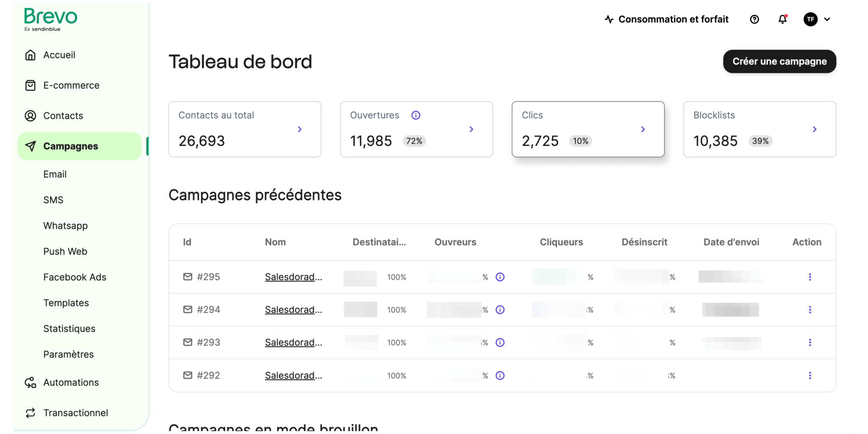
Task: Click the envelope icon on campaign #295
Action: click(x=188, y=276)
